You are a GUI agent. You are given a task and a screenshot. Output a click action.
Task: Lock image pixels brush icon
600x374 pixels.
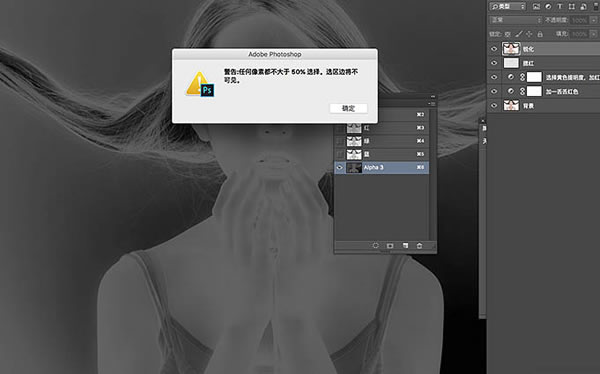[518, 34]
